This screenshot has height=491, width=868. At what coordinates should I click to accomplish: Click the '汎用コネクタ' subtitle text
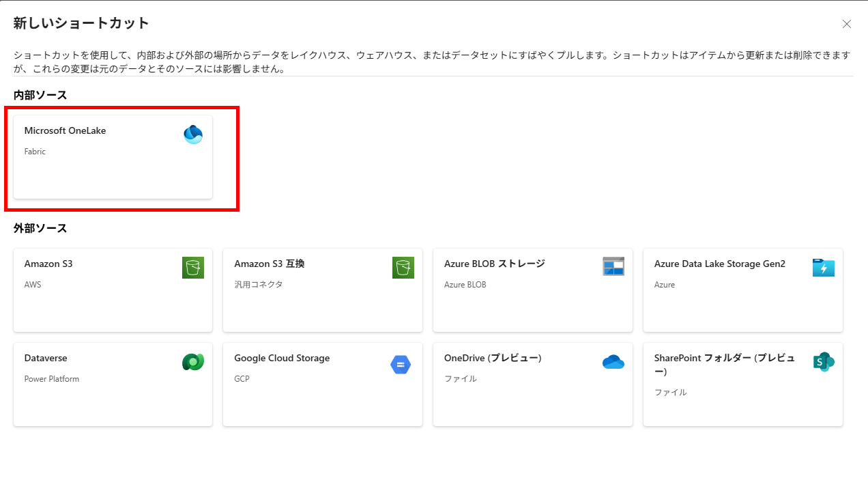click(x=259, y=285)
